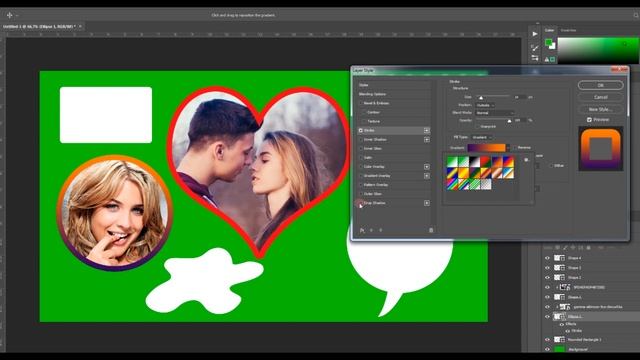Enable the Overprint checkbox
This screenshot has width=640, height=360.
click(477, 127)
